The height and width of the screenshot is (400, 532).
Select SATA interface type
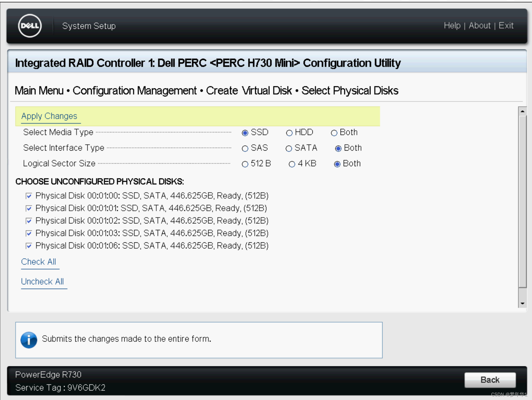289,148
